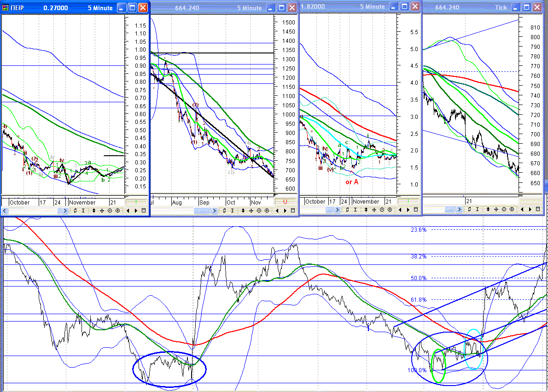Click the red U indicator box by the Nov axis

point(285,202)
